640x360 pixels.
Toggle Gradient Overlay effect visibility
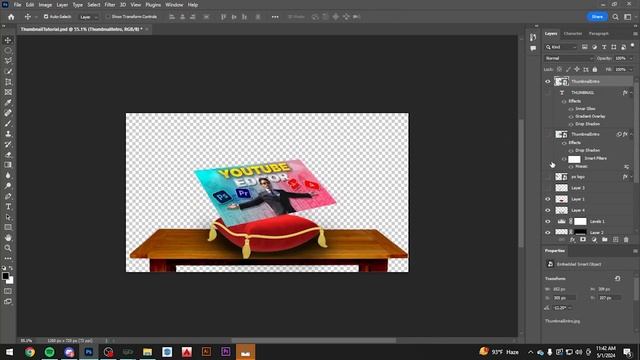571,117
